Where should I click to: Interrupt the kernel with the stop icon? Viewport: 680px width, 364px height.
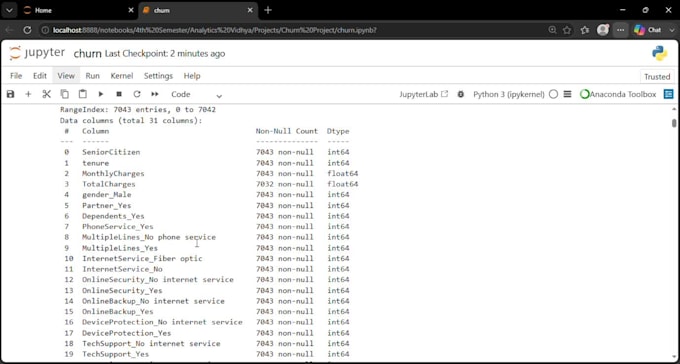[119, 94]
